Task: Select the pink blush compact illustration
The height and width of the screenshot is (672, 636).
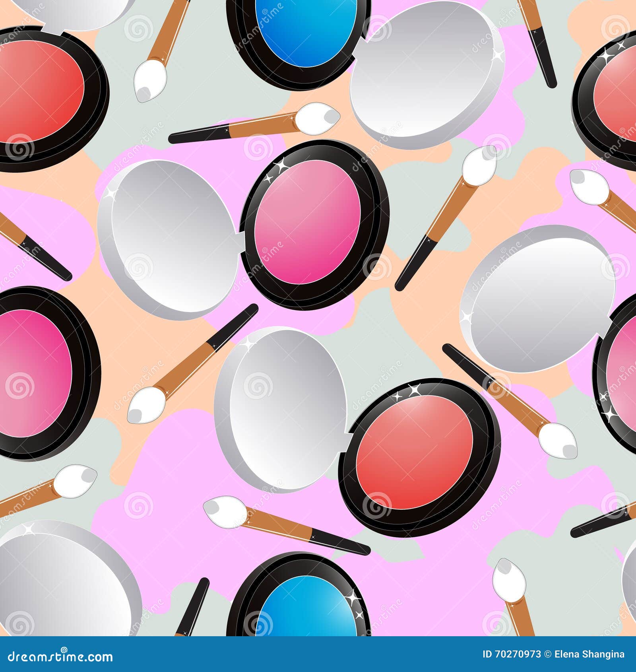Action: (x=314, y=223)
